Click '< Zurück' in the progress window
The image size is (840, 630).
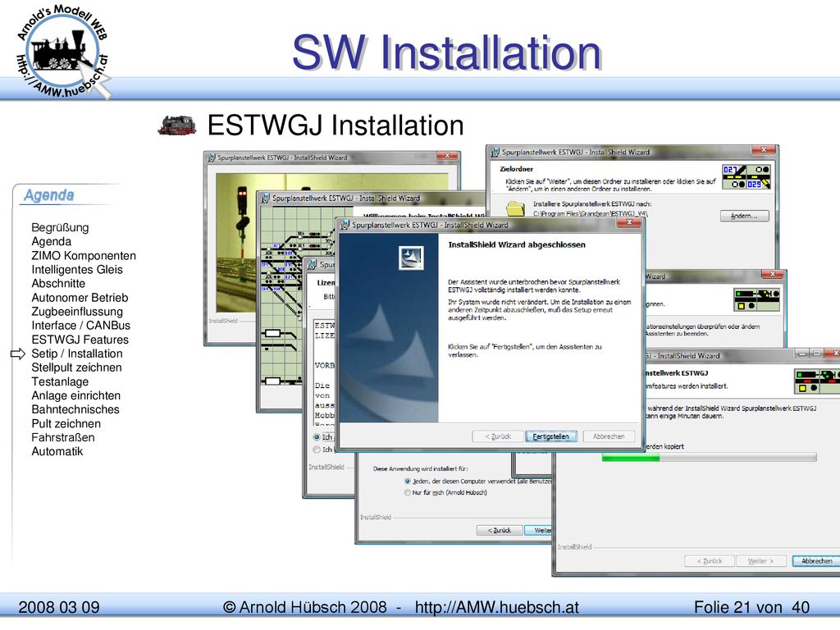[x=710, y=561]
